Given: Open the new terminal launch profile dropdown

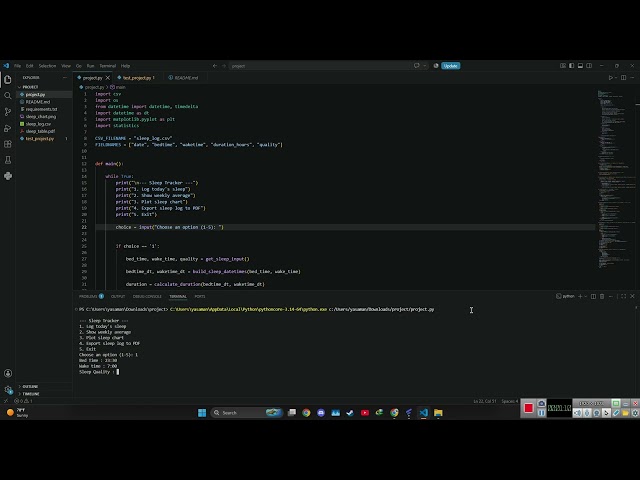Looking at the screenshot, I should tap(585, 296).
